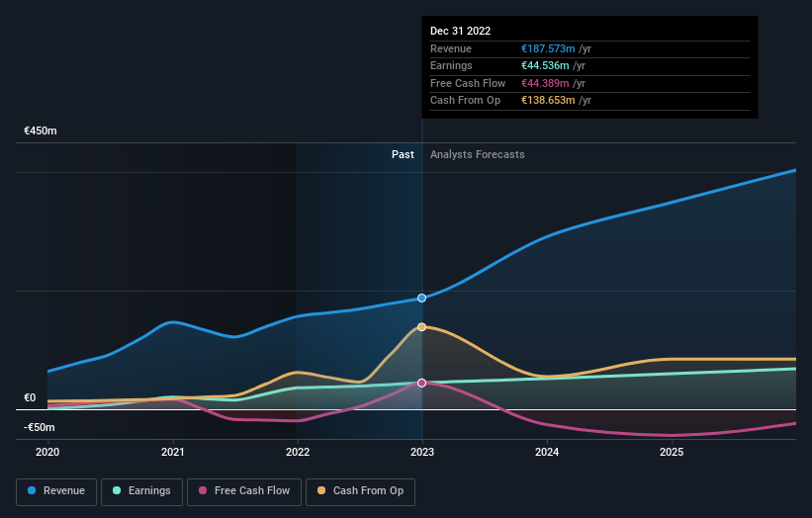The image size is (812, 518).
Task: Click the 'Cash From Op' row label in tooltip
Action: pos(466,101)
